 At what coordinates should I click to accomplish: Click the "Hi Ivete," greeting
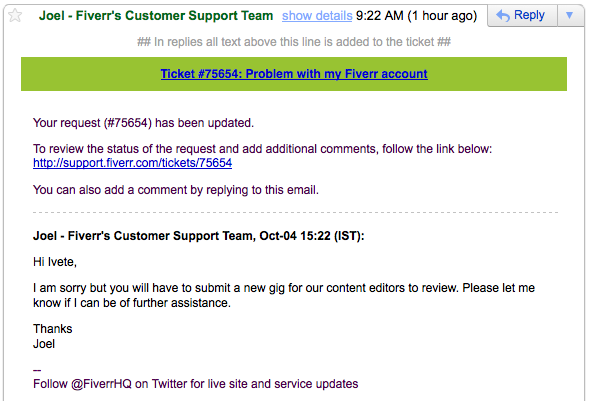coord(55,262)
